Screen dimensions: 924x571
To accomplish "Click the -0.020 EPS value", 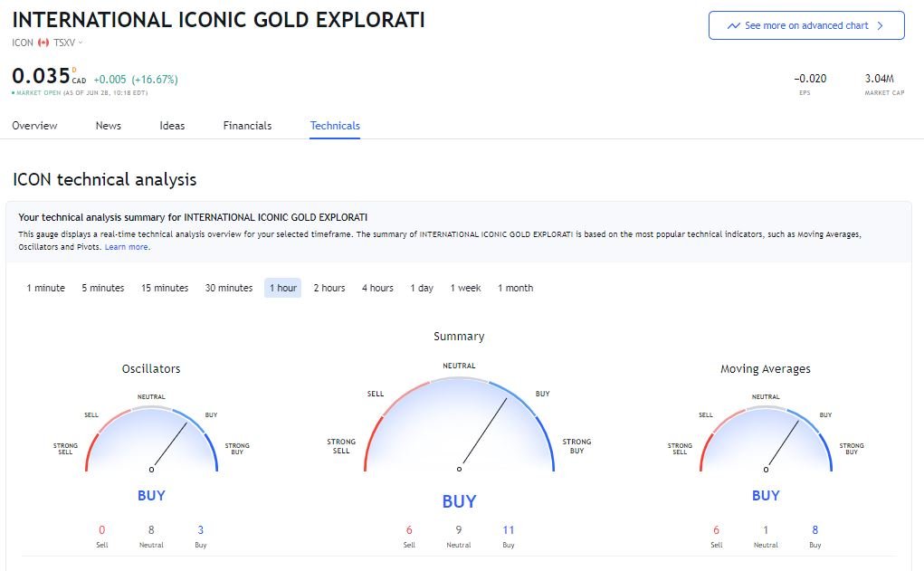I will point(810,79).
